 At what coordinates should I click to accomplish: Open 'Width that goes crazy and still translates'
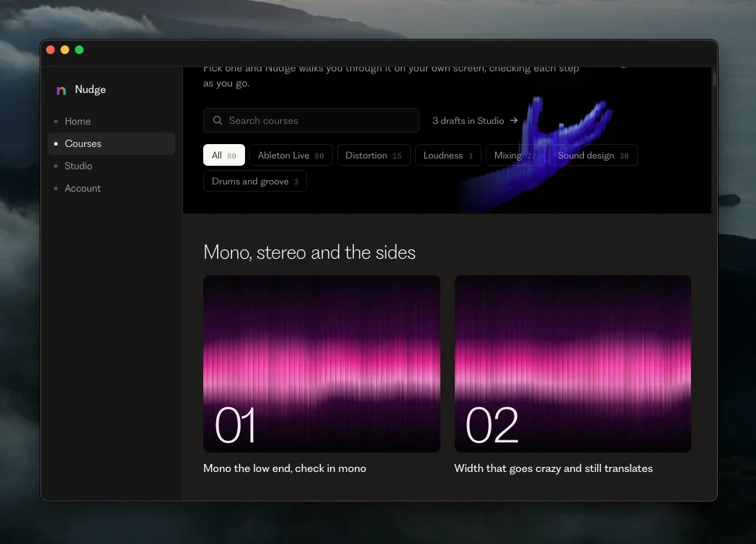pyautogui.click(x=553, y=468)
